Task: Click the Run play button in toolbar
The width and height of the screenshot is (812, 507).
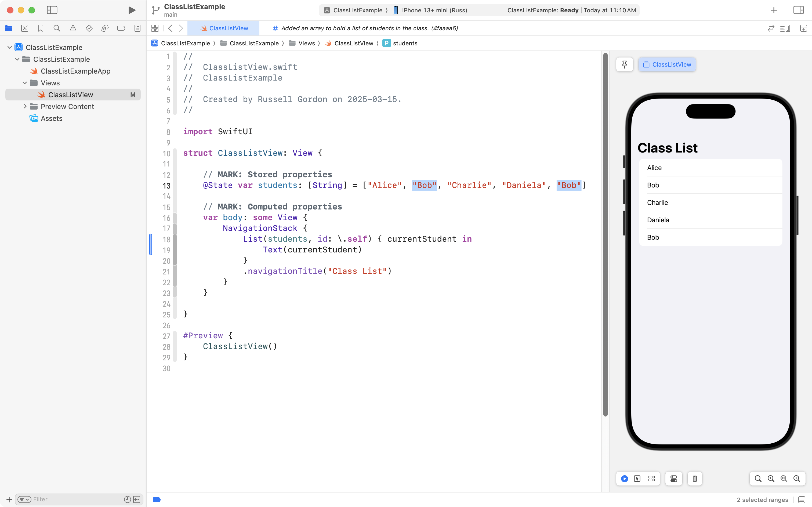Action: pos(132,10)
